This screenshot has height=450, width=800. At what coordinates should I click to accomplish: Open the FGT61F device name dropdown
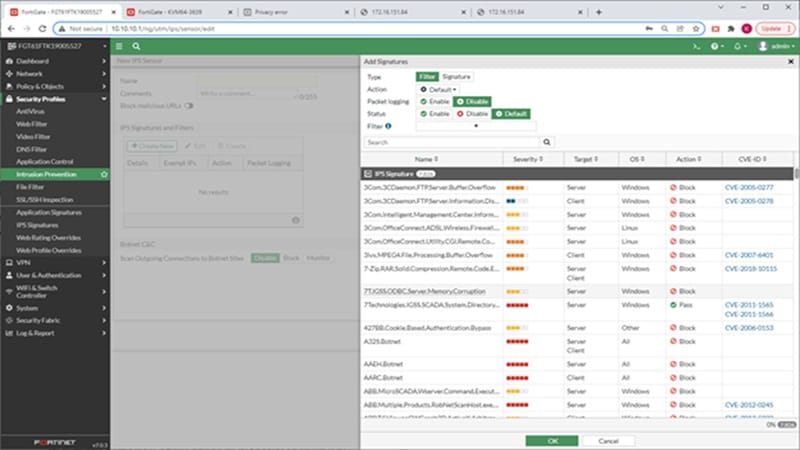click(x=56, y=46)
